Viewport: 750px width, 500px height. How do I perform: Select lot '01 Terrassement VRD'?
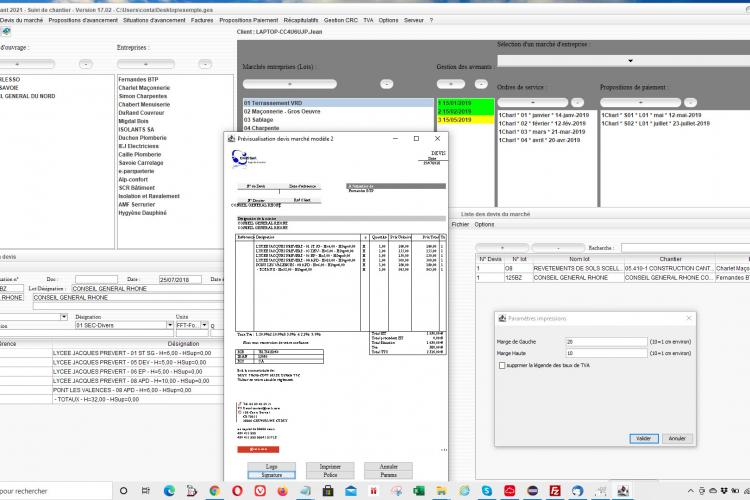[x=338, y=103]
